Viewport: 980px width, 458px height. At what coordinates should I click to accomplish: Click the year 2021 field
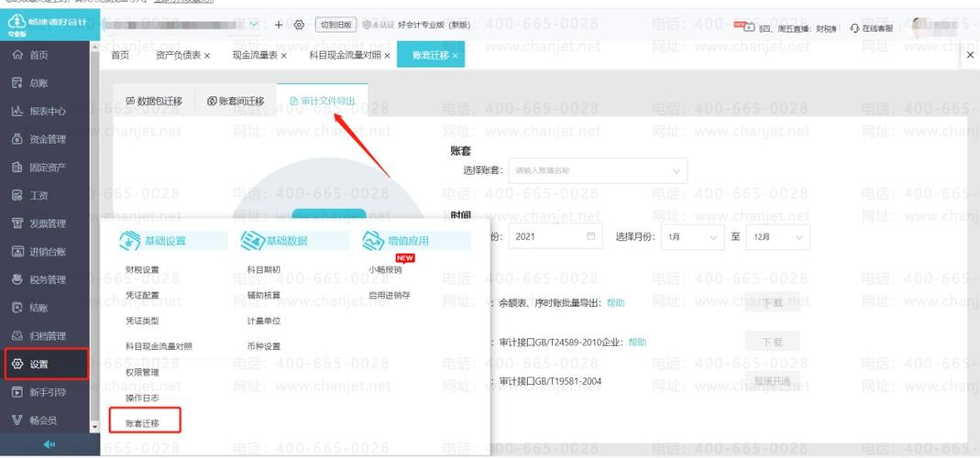(x=556, y=236)
